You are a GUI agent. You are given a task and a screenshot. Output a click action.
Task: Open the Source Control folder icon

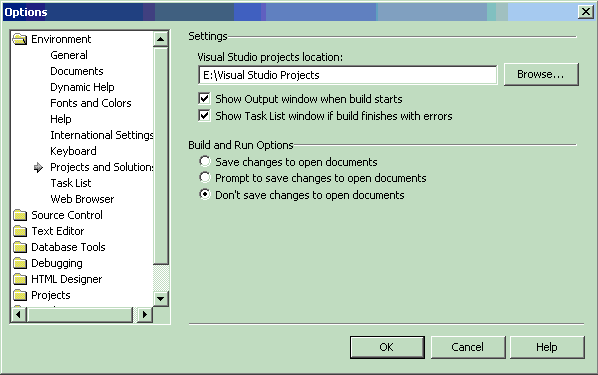(20, 215)
